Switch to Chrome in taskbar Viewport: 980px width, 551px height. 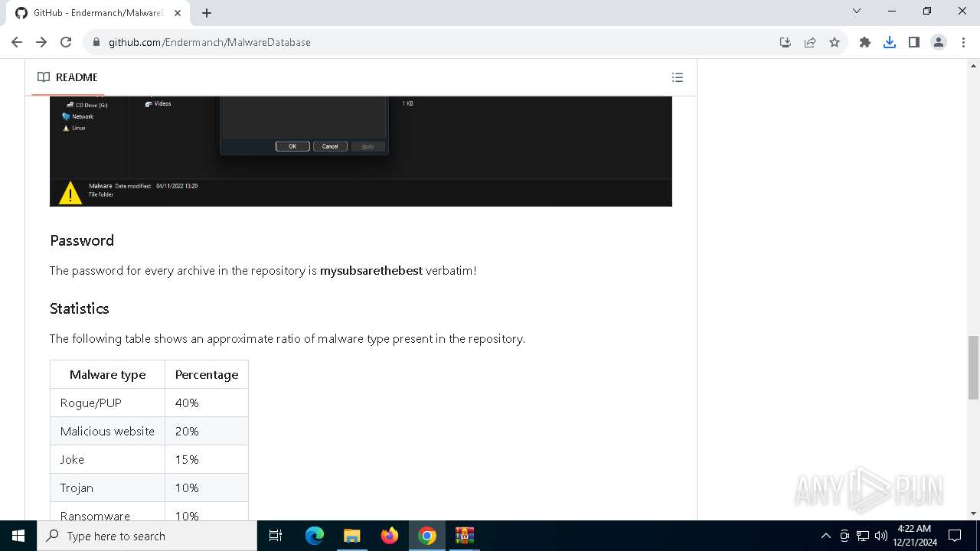427,536
